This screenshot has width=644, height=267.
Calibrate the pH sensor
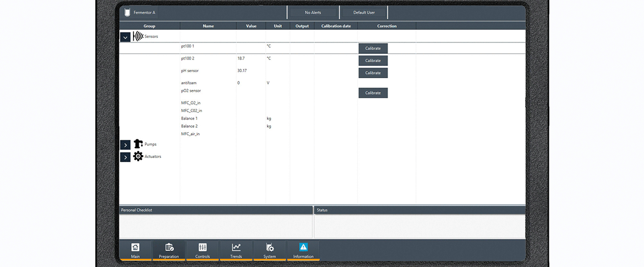click(x=373, y=73)
